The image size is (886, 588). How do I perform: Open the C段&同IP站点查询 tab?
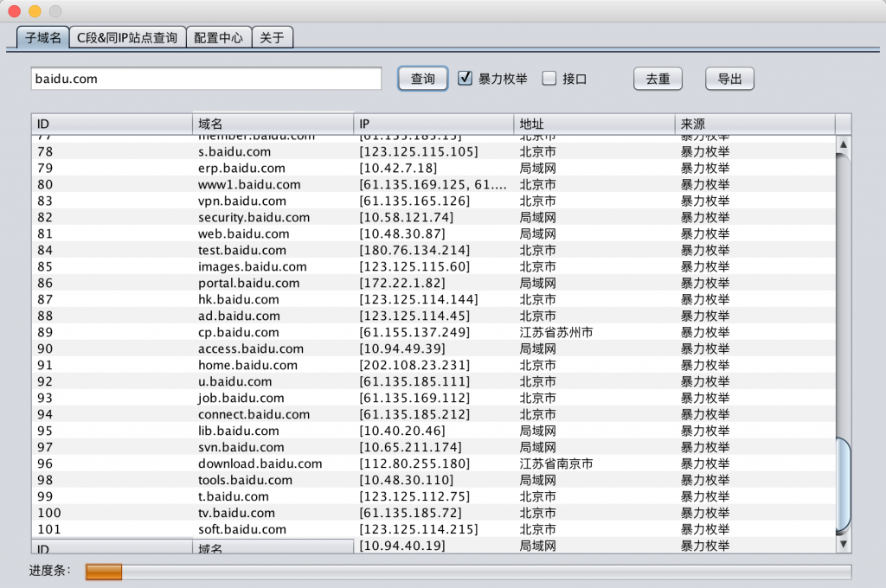127,37
